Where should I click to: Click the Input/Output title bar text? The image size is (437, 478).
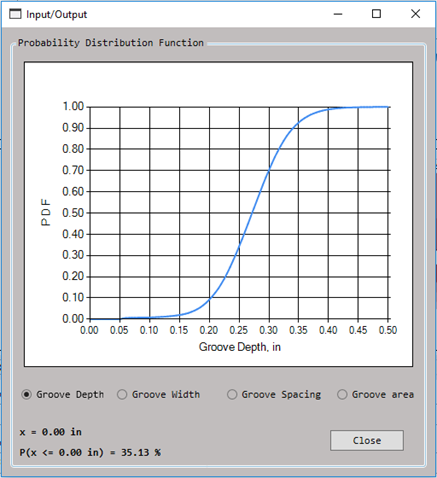coord(57,15)
